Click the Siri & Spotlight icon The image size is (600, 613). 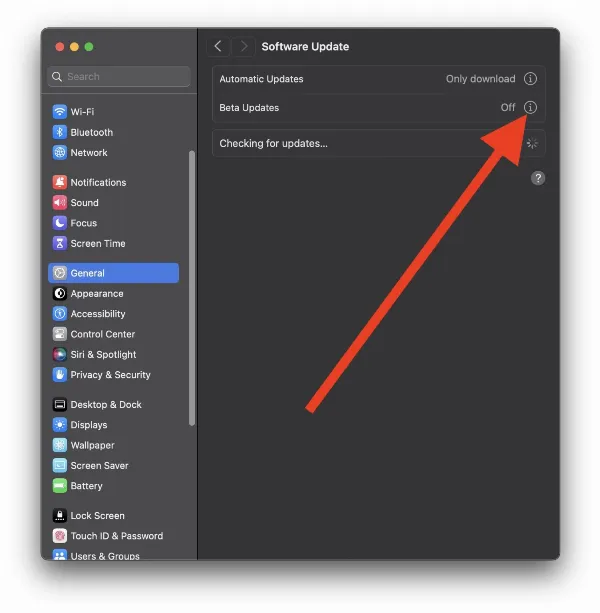[x=59, y=354]
